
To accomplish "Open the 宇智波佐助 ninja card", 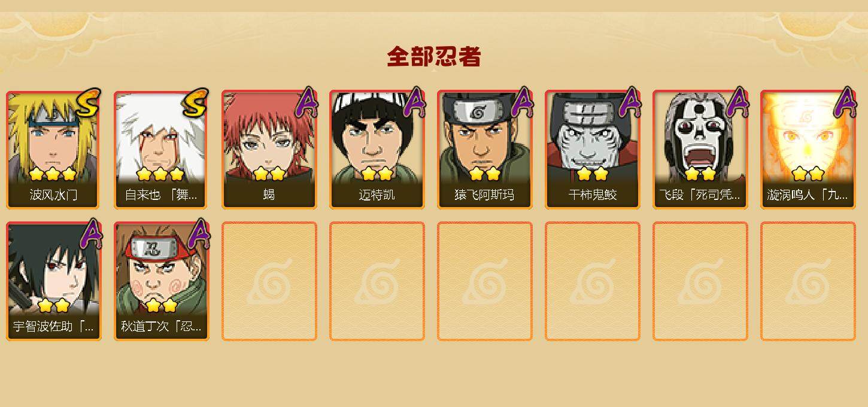I will click(53, 281).
